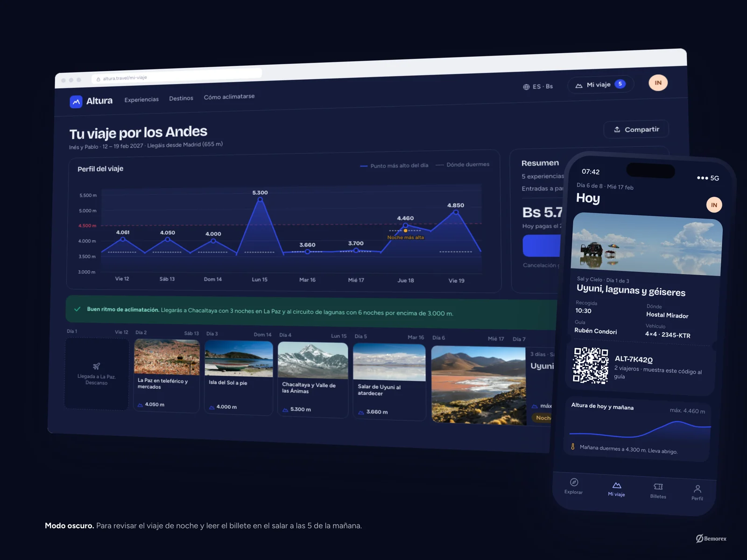Viewport: 747px width, 560px height.
Task: Click mountain icon beside 4.050 m
Action: coord(140,405)
